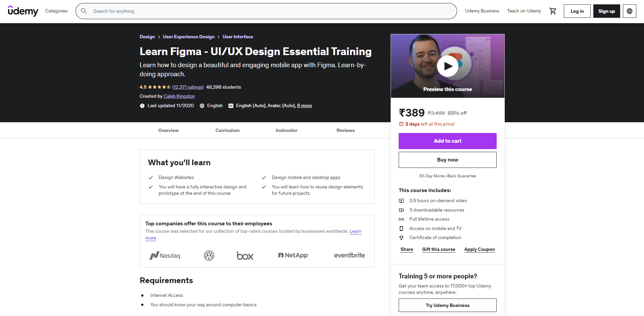The image size is (644, 316).
Task: Click Apply Coupon link
Action: pyautogui.click(x=480, y=250)
